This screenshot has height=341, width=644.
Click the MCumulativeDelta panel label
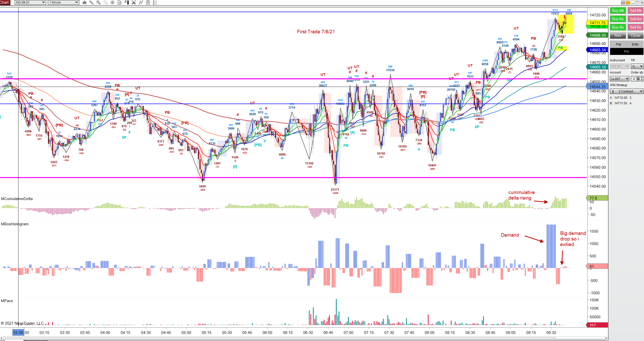17,199
